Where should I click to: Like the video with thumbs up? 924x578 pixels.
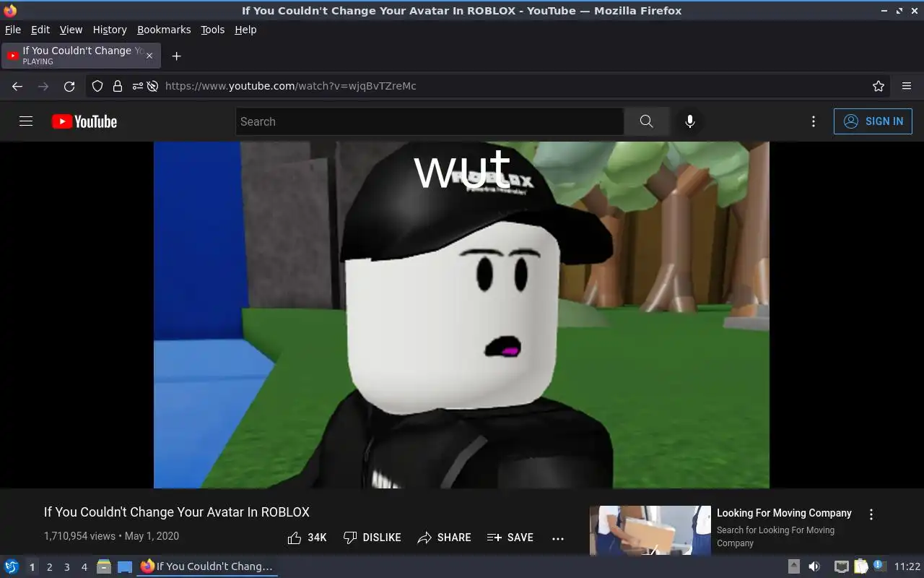click(x=307, y=538)
